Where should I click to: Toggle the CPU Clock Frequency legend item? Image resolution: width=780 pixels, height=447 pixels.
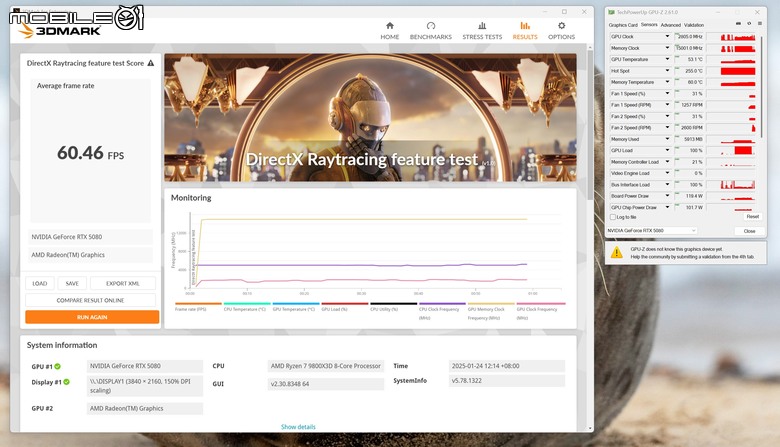tap(442, 310)
